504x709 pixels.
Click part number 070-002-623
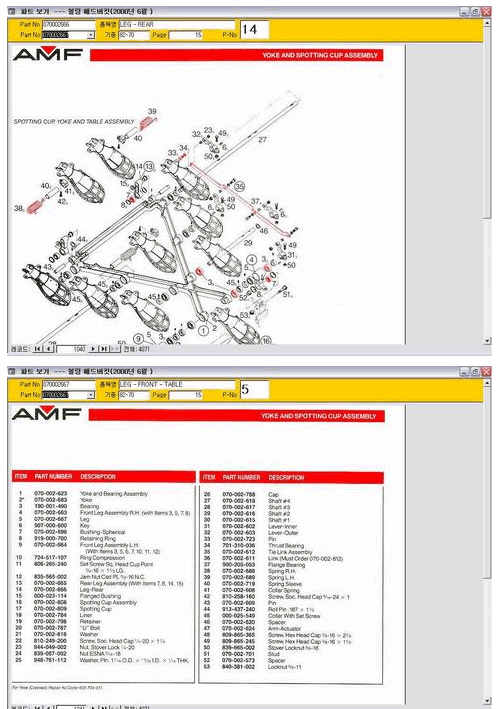pos(51,494)
